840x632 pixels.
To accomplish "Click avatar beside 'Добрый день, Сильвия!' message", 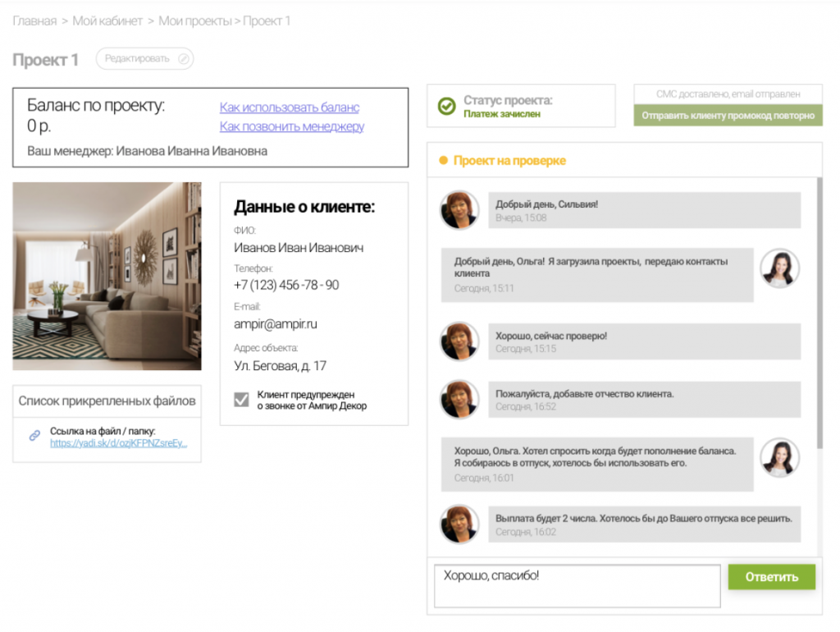I will coord(459,210).
